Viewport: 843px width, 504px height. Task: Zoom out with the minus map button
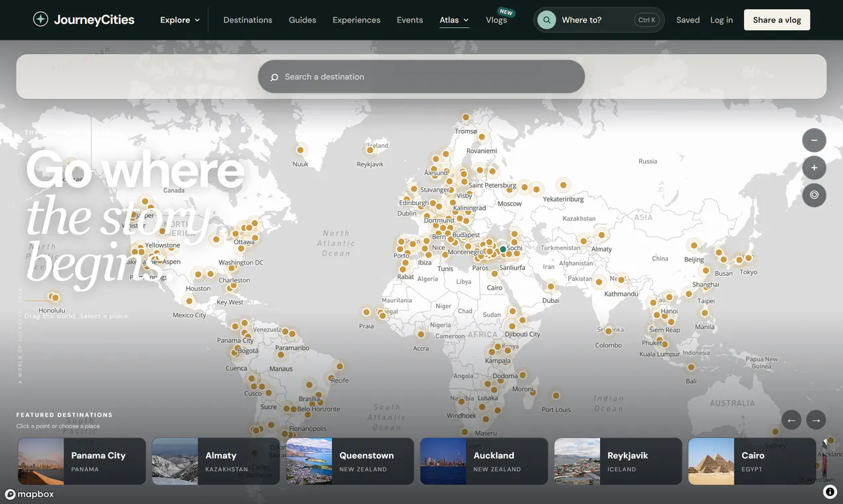[814, 141]
